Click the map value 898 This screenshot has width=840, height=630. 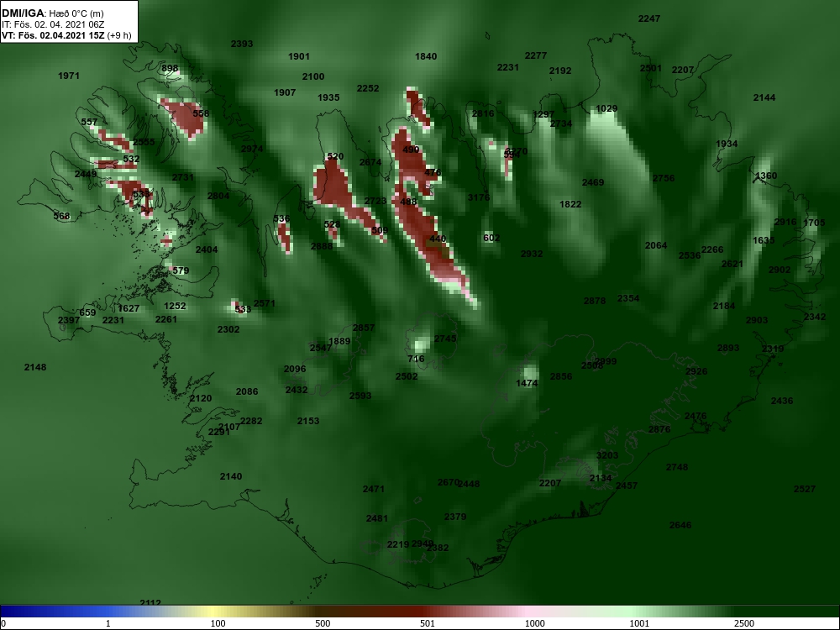click(170, 69)
